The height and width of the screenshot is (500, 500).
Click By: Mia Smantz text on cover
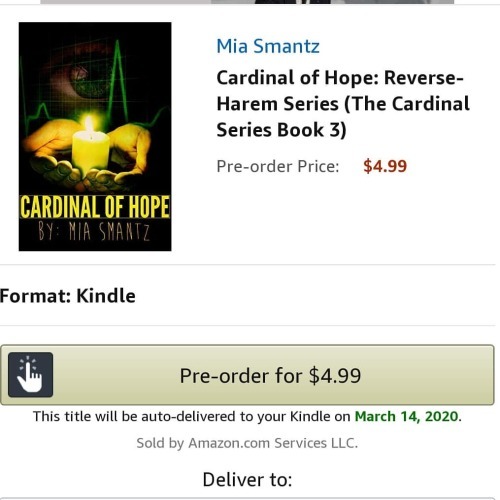[94, 231]
